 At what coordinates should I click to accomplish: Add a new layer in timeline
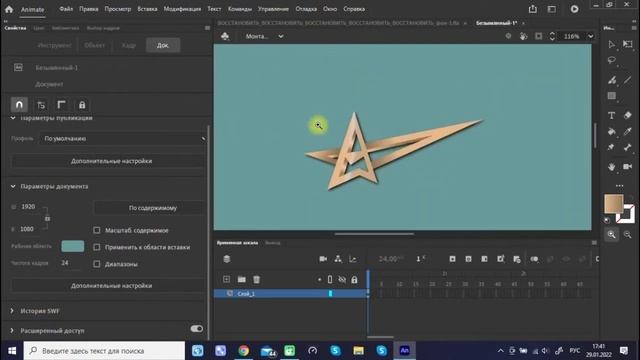(x=227, y=279)
